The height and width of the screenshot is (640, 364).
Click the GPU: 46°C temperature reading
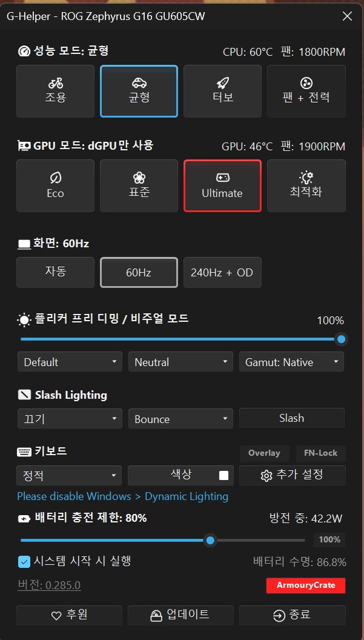[x=247, y=146]
